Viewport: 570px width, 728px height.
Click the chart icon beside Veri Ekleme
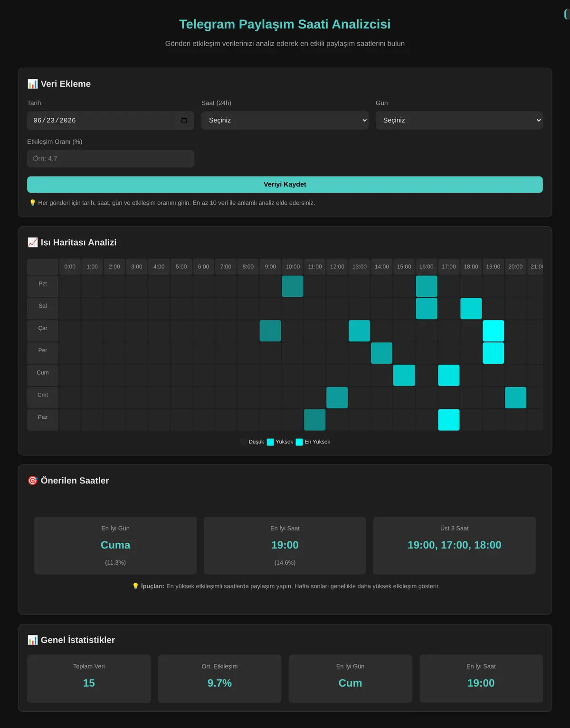32,84
